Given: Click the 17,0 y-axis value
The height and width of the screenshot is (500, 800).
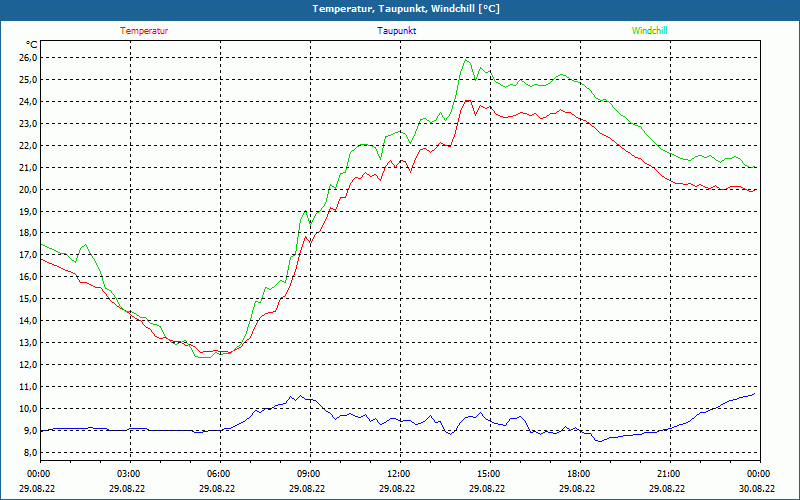Looking at the screenshot, I should pyautogui.click(x=28, y=255).
